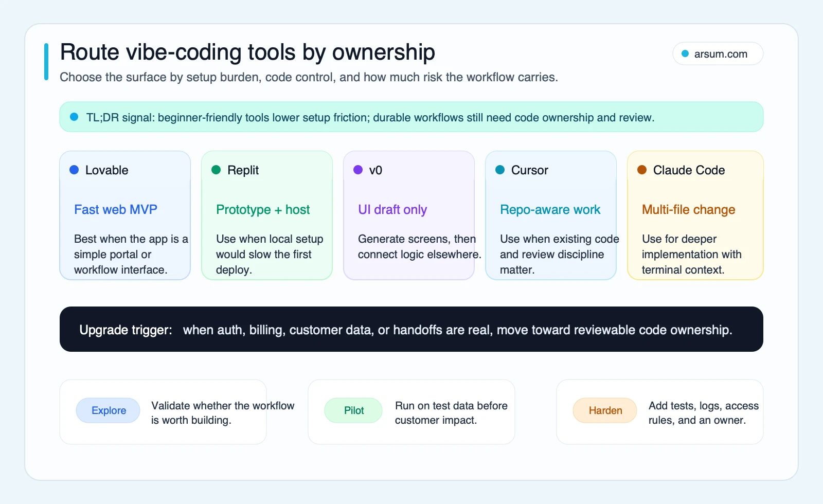
Task: Click the 'Choose the surface by setup burden' subtitle
Action: pyautogui.click(x=309, y=77)
